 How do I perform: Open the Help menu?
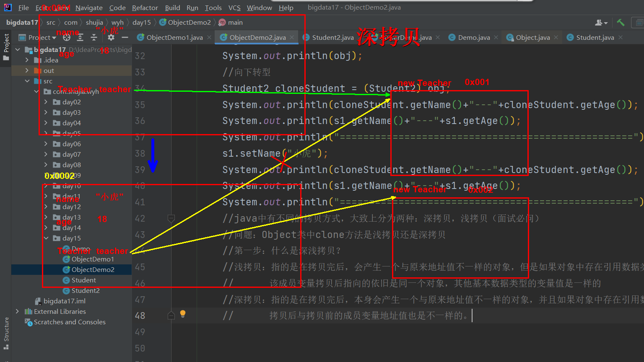286,8
